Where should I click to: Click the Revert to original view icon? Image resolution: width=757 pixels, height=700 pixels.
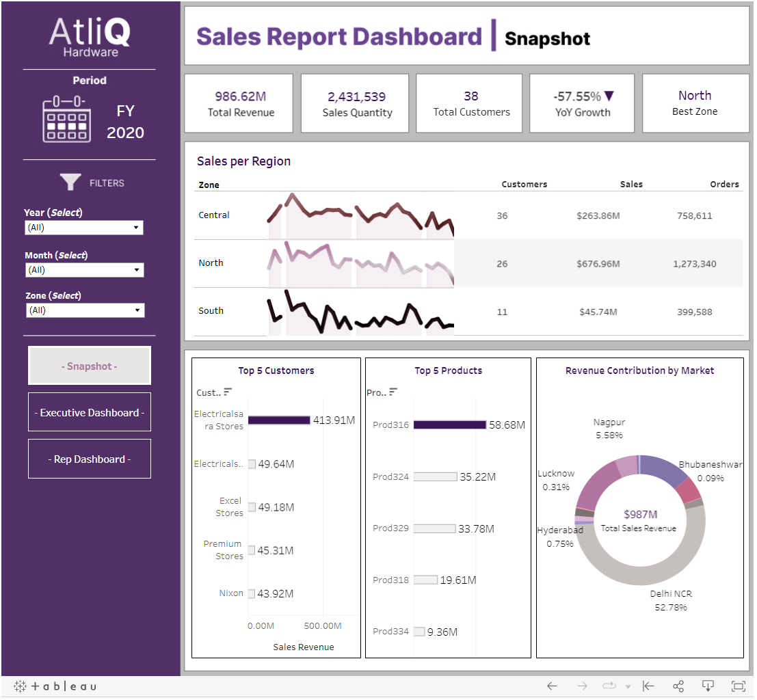coord(648,686)
